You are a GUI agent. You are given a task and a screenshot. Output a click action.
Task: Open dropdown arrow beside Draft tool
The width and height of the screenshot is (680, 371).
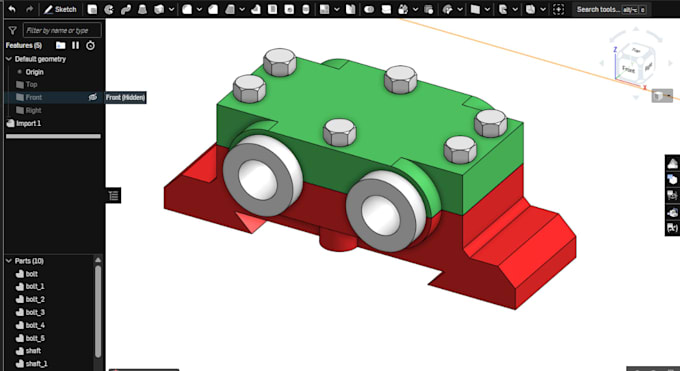click(242, 9)
